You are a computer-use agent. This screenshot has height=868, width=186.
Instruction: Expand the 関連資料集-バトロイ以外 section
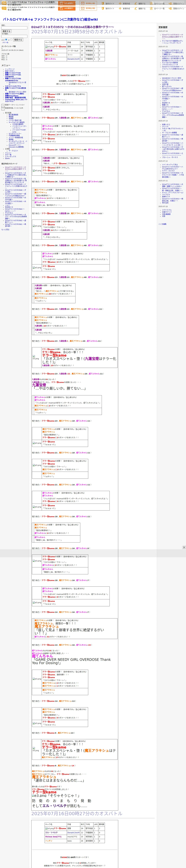point(3,108)
